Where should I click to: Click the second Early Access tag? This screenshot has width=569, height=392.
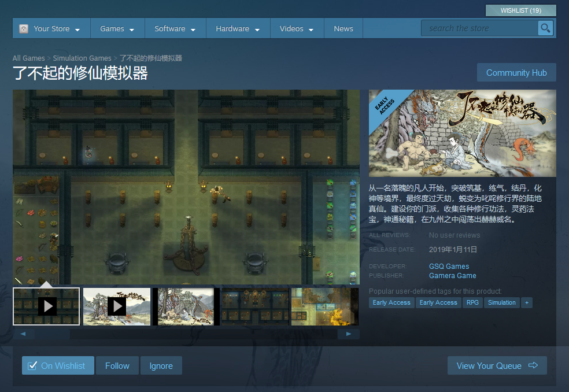click(438, 302)
